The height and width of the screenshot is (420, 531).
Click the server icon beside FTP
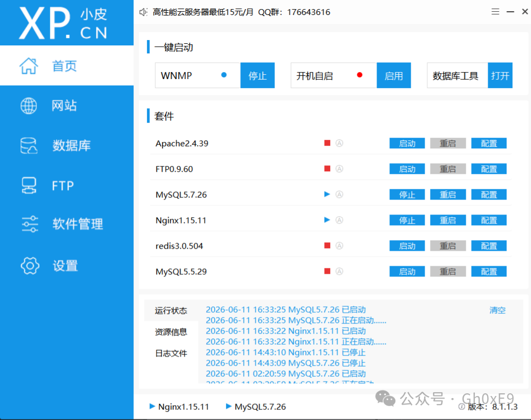pos(29,186)
